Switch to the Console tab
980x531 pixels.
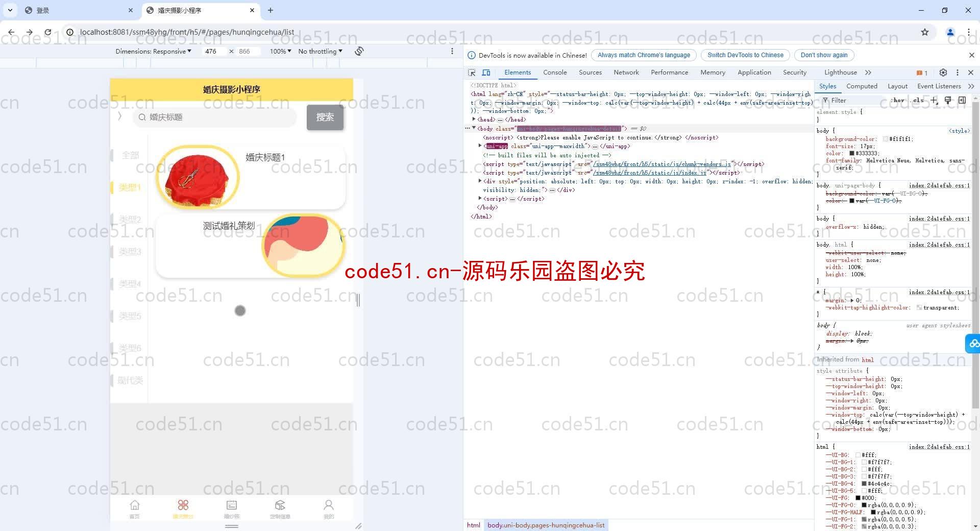pos(555,73)
